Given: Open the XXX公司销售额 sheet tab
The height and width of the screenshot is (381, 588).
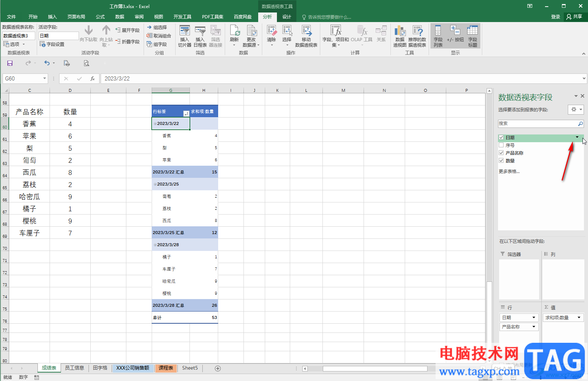Looking at the screenshot, I should point(133,368).
